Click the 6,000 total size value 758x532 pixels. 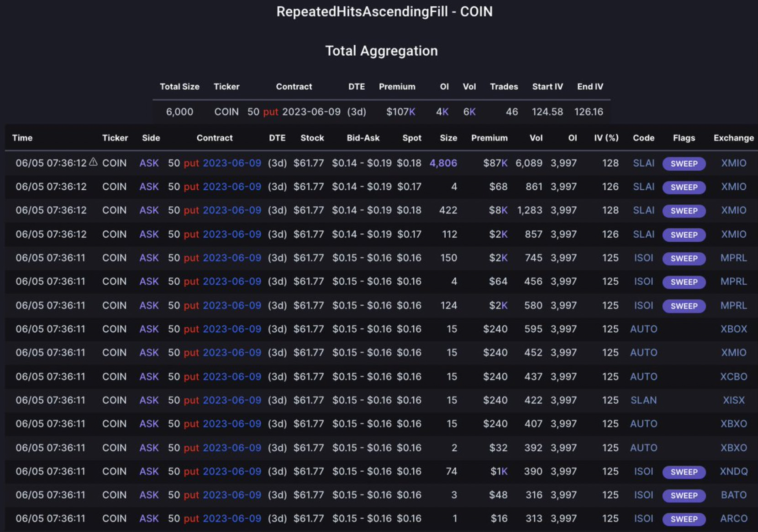179,112
